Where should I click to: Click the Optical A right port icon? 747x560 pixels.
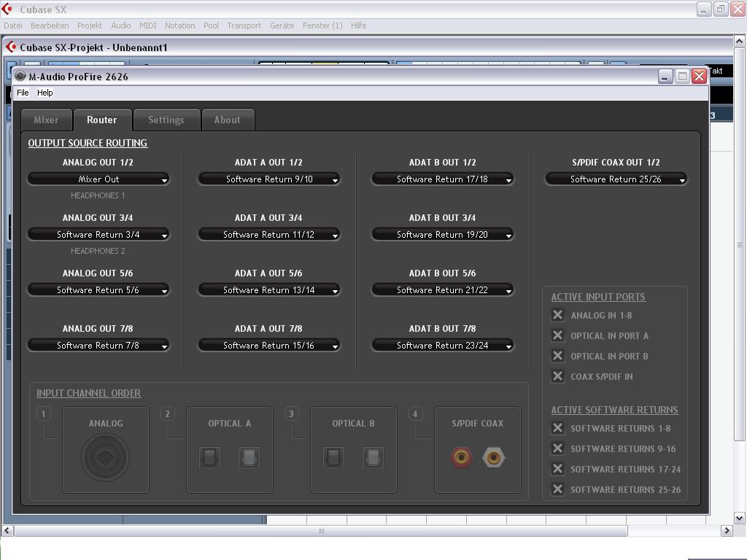(x=249, y=458)
